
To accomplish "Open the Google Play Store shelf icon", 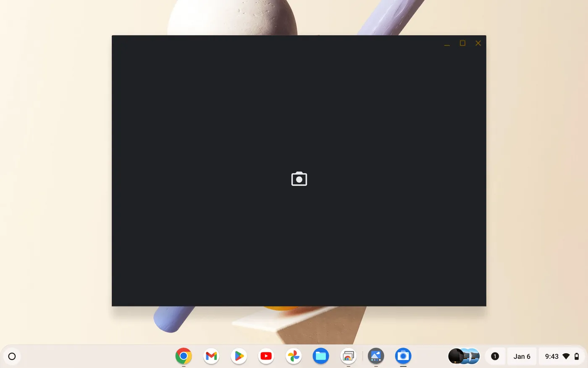I will click(239, 356).
